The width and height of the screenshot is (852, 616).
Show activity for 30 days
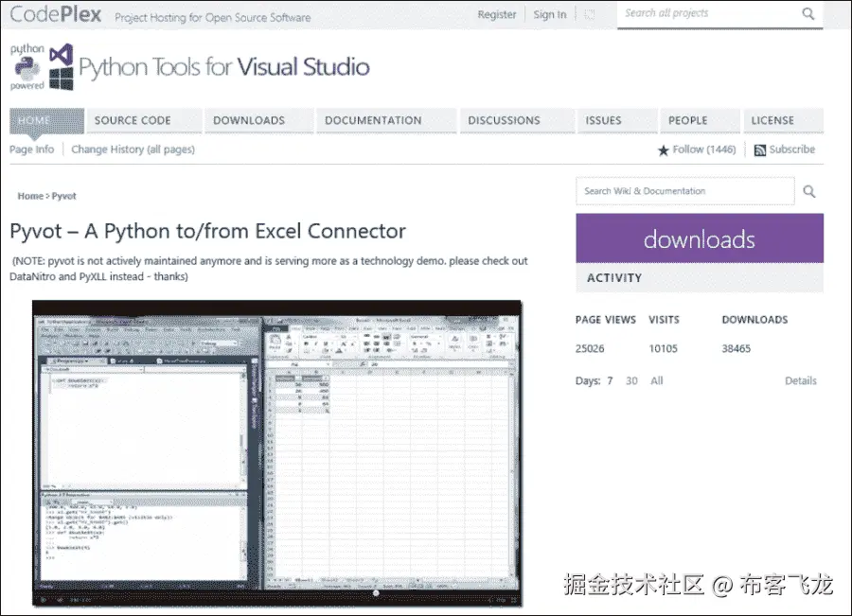pyautogui.click(x=631, y=380)
